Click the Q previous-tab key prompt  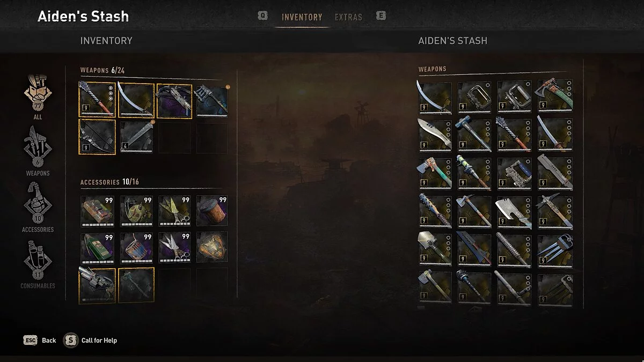pyautogui.click(x=262, y=16)
